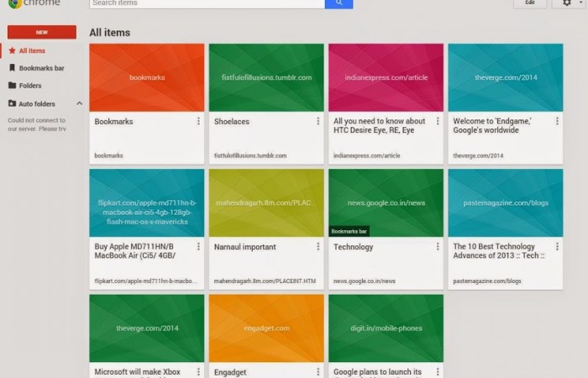Open options for 10 Best Technology card
The width and height of the screenshot is (588, 378).
point(557,247)
